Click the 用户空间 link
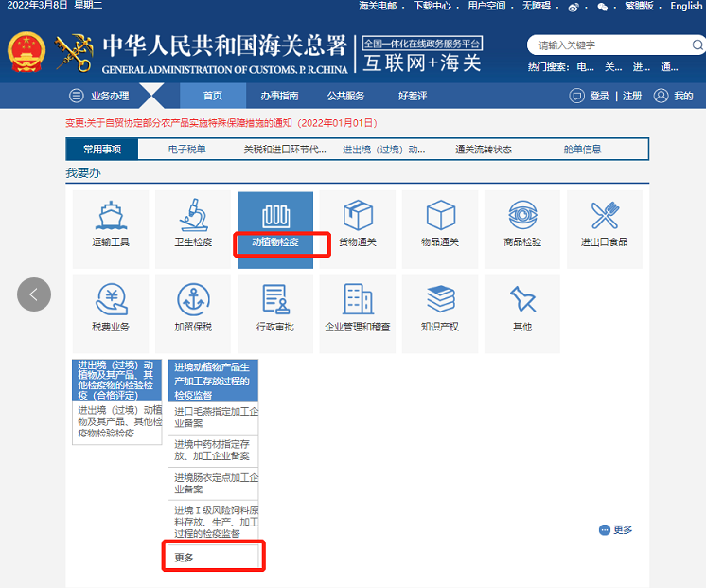The width and height of the screenshot is (706, 588). pos(486,6)
